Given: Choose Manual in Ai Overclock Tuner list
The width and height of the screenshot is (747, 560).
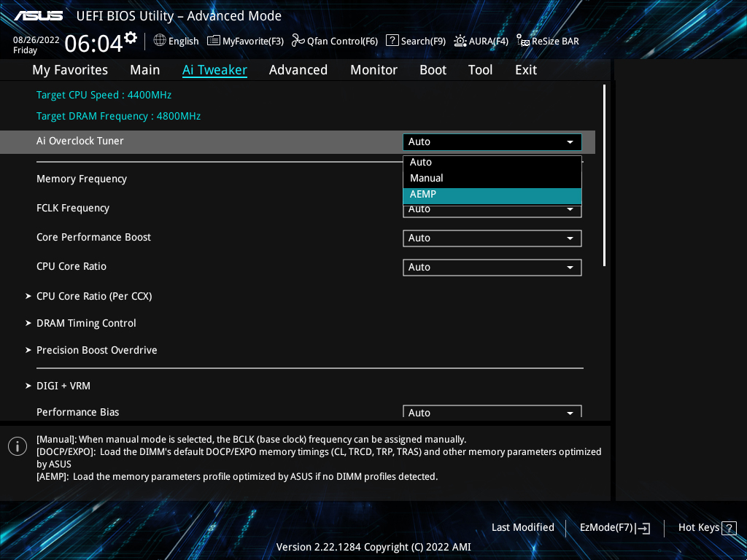Looking at the screenshot, I should click(x=492, y=178).
